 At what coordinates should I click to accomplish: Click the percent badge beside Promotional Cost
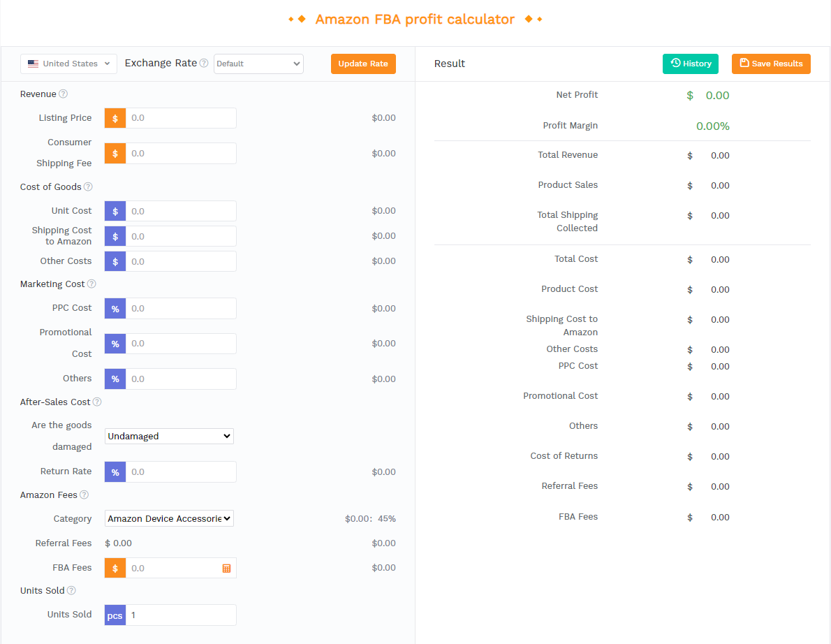click(x=115, y=344)
